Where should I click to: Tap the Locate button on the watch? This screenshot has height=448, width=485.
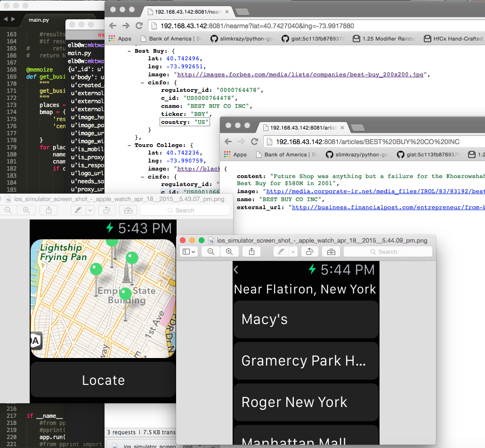103,380
